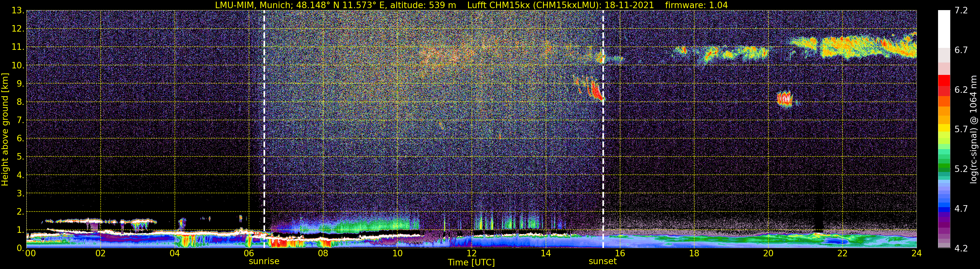Click the white top segment of the colorbar
980x269 pixels.
(x=944, y=29)
